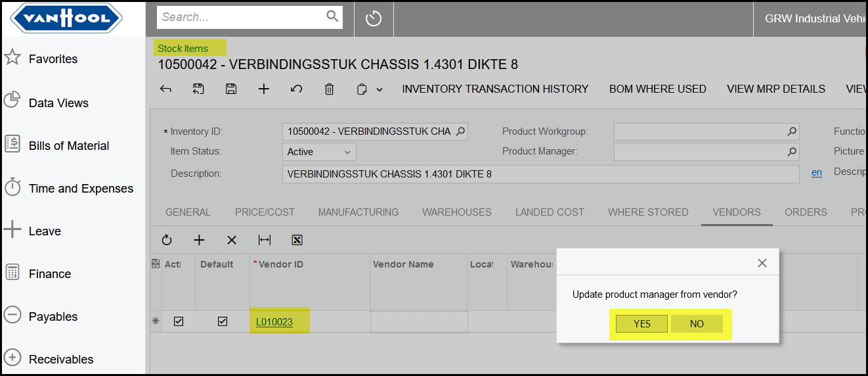Click the Save and Close toolbar icon

(198, 89)
